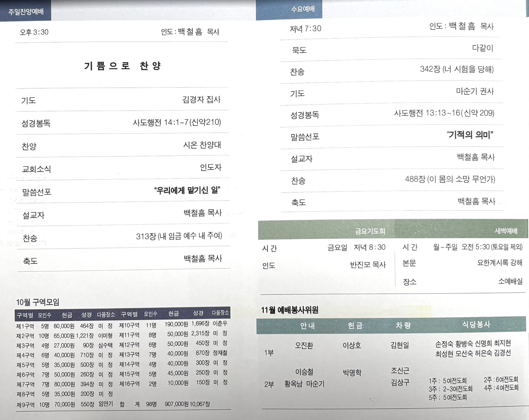Click the 11월 예배봉사위원 heading
Screen dimensions: 529x420
[290, 310]
